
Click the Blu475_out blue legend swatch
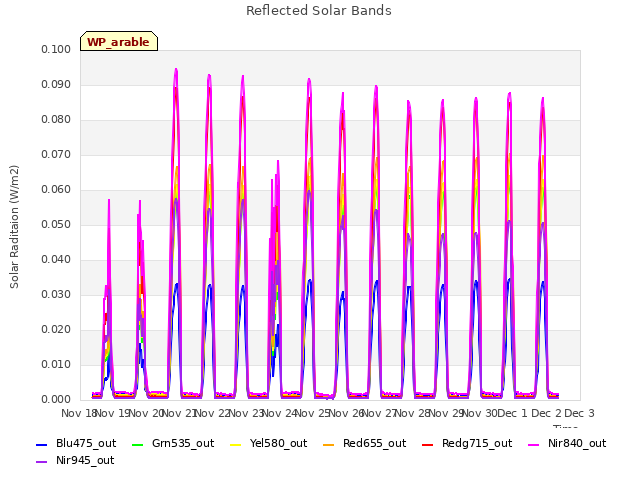(42, 444)
